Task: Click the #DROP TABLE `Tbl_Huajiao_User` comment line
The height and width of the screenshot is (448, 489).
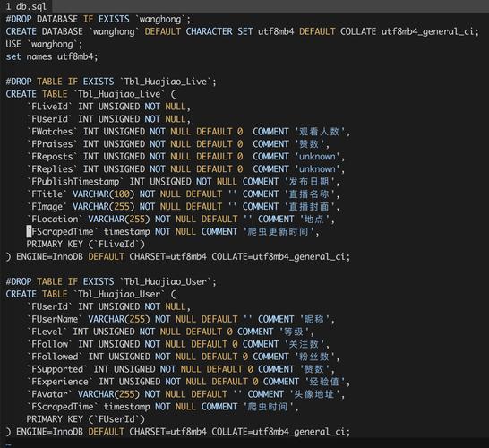Action: [x=111, y=281]
